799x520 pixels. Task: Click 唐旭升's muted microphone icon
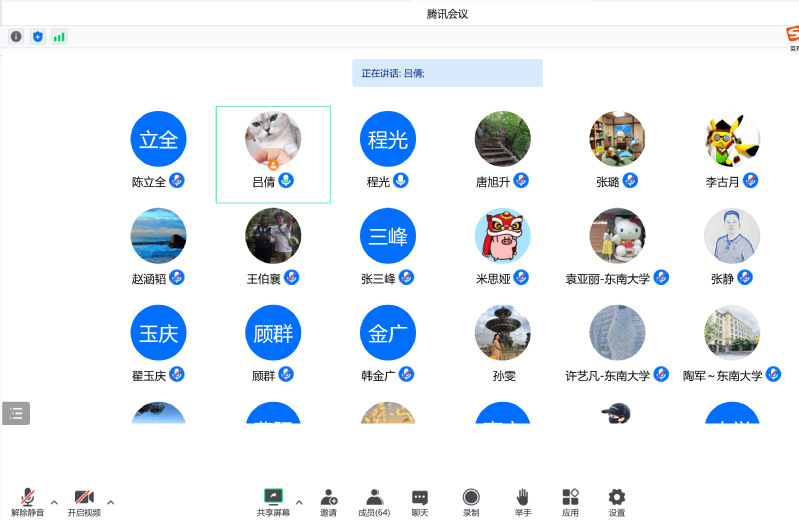tap(521, 180)
